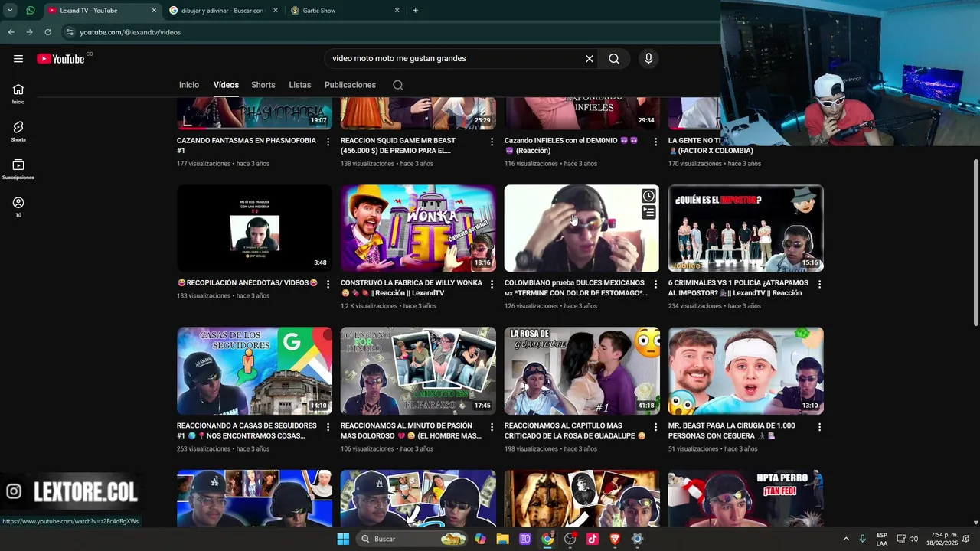This screenshot has height=551, width=980.
Task: Open the Publicaciones channel tab
Action: coord(350,85)
